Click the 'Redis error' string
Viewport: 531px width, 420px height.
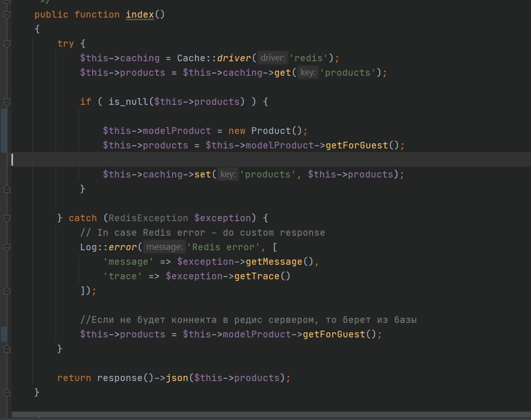[x=224, y=247]
